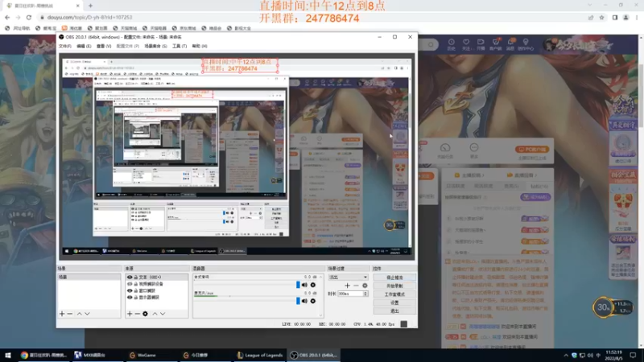Toggle visibility of 显示器捕获 source
644x362 pixels.
coord(130,297)
